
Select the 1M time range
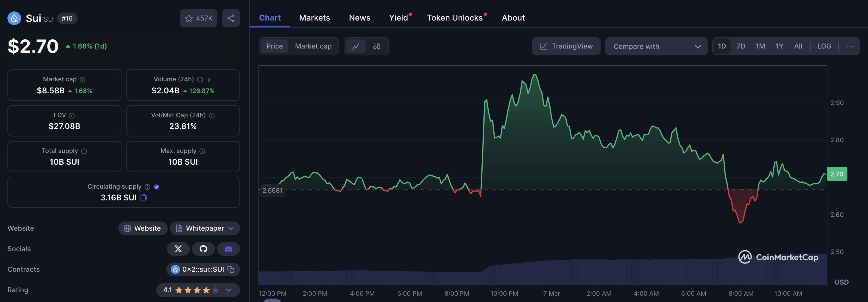point(760,46)
